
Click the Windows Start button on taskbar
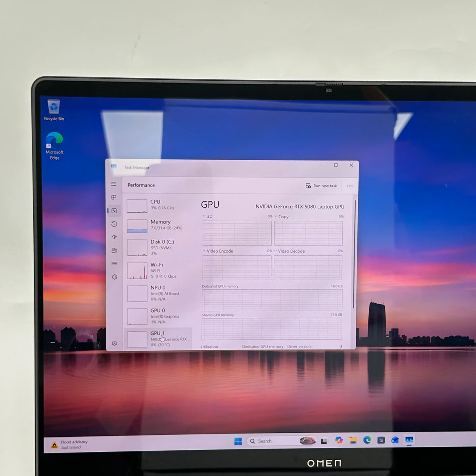[238, 441]
